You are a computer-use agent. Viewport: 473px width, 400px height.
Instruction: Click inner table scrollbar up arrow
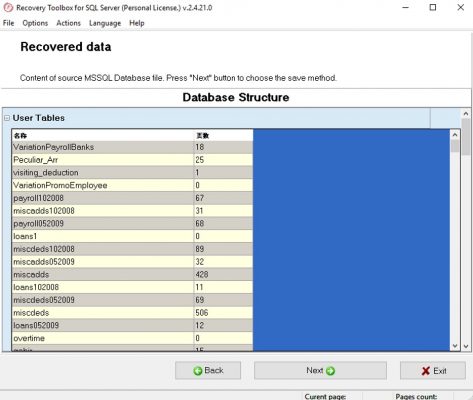pos(455,135)
